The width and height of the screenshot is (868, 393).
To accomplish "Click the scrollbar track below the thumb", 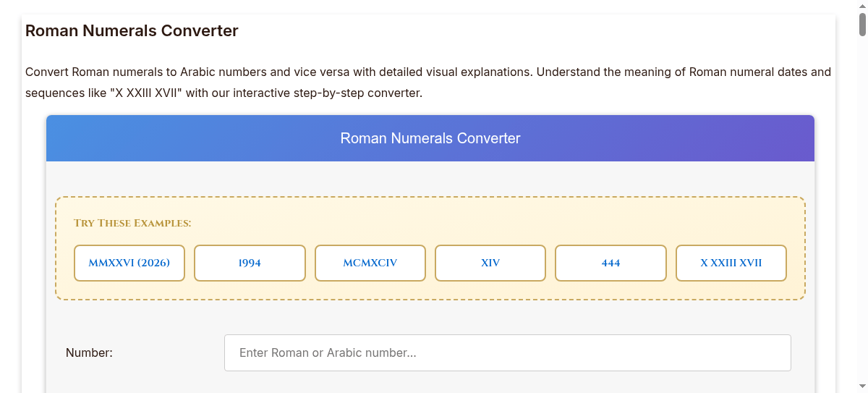I will click(x=862, y=217).
